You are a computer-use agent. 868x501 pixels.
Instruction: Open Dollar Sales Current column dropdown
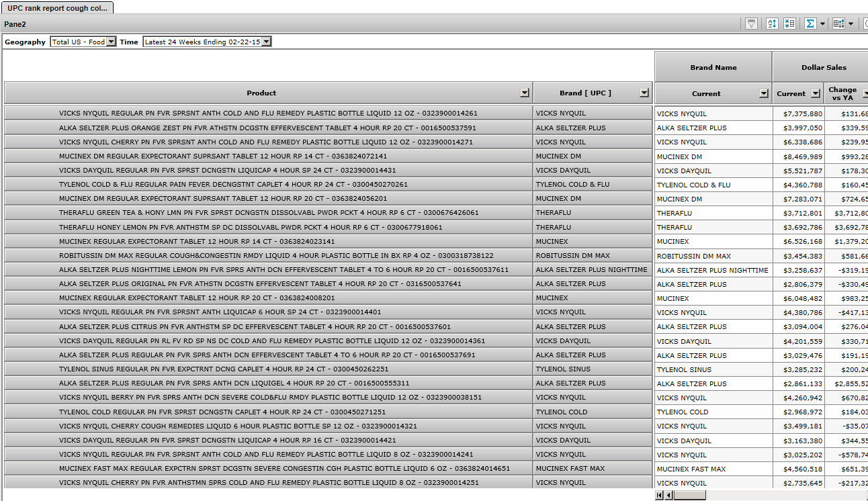pyautogui.click(x=816, y=94)
